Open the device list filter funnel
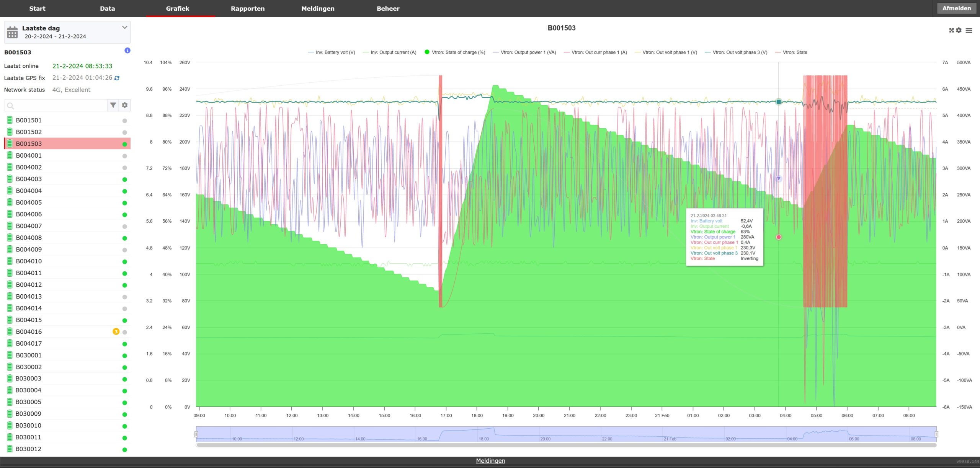The image size is (980, 470). 113,105
